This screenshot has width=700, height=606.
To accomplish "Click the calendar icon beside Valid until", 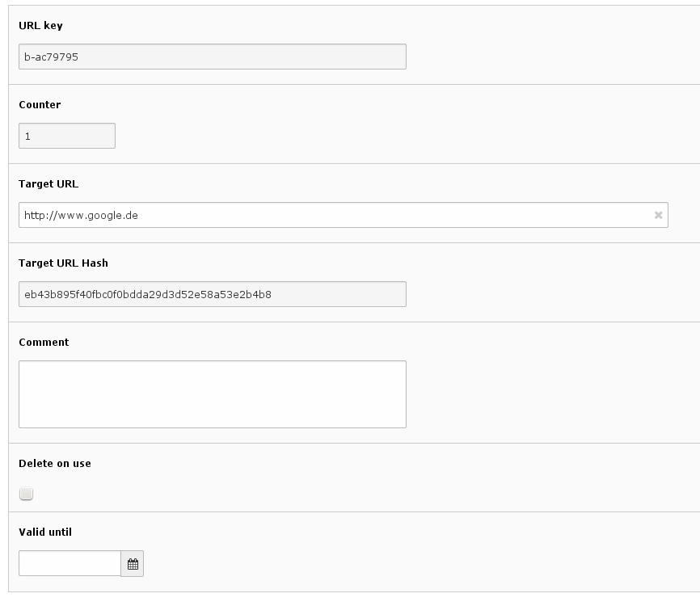I will click(132, 563).
